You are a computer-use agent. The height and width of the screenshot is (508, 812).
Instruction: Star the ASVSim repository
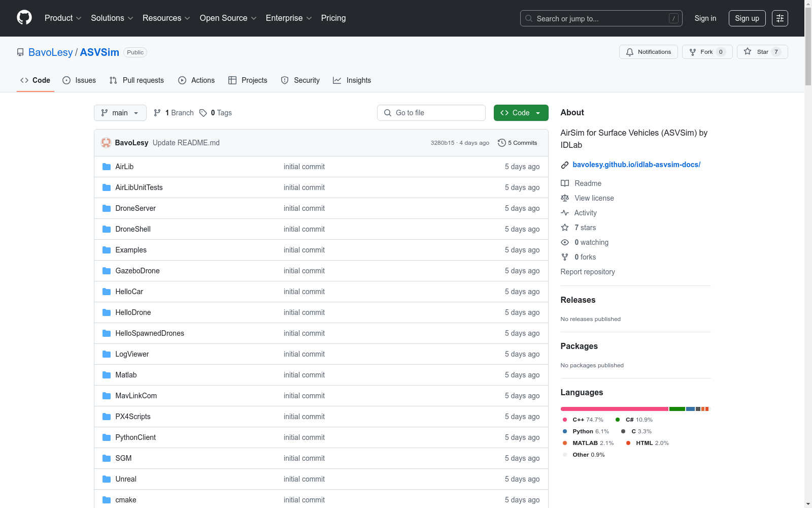click(x=762, y=52)
